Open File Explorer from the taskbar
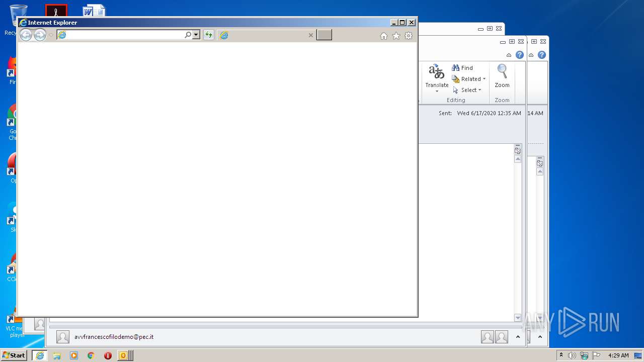The height and width of the screenshot is (362, 644). tap(57, 355)
